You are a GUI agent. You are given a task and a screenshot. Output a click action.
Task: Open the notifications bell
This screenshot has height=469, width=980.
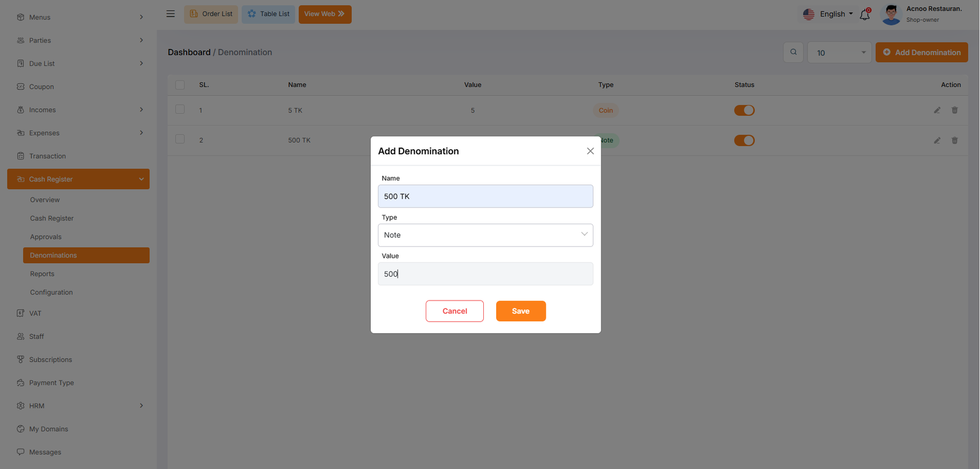pyautogui.click(x=865, y=14)
